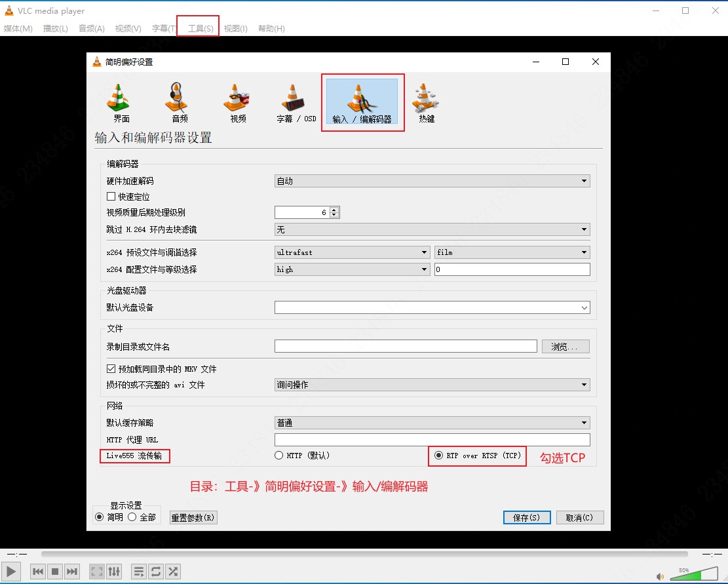
Task: Select 简明 display settings radio button
Action: click(100, 517)
